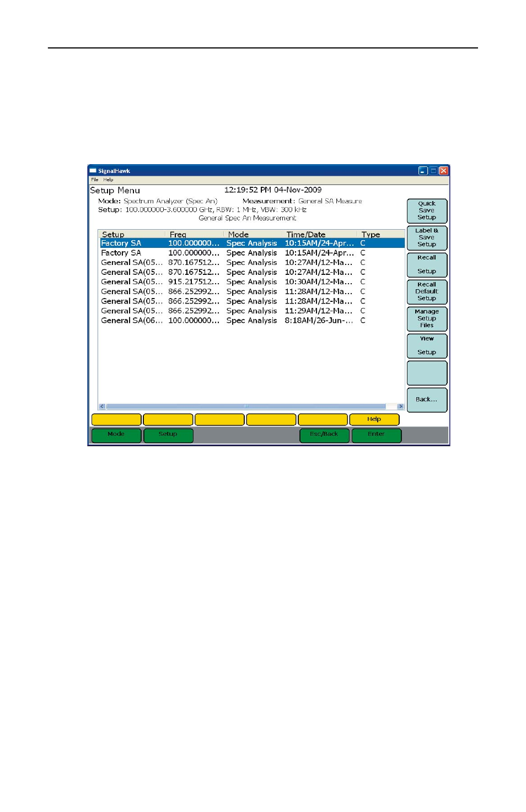Screen dimensions: 526x812
Task: Sort list by Freq column header
Action: point(194,234)
